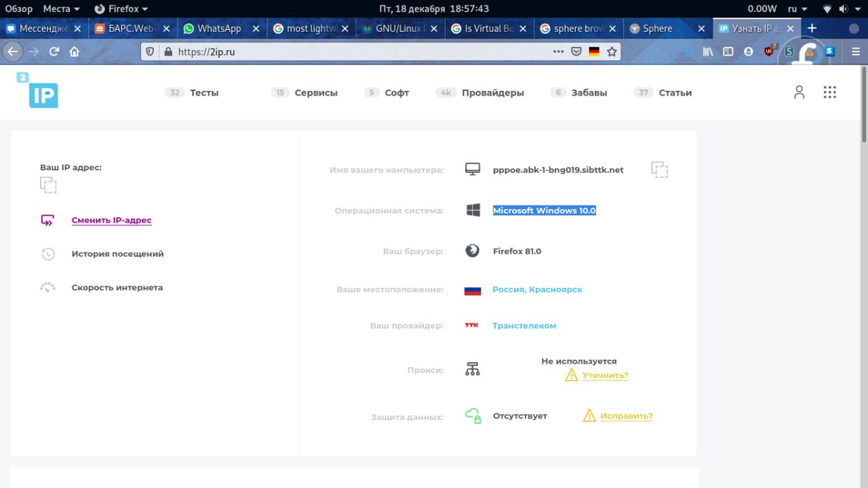Click Сменить IP-адрес link
This screenshot has width=868, height=488.
pos(112,221)
